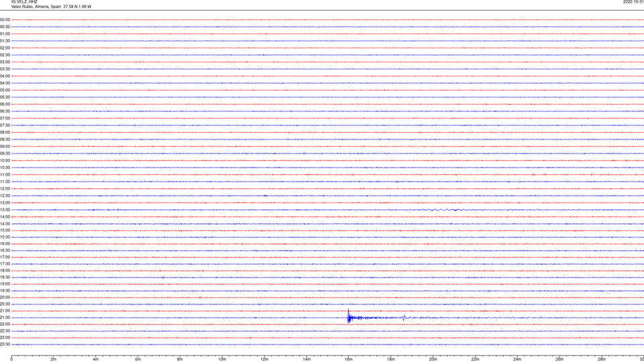This screenshot has width=644, height=362.
Task: Click the 14m axis tick label
Action: click(x=307, y=359)
